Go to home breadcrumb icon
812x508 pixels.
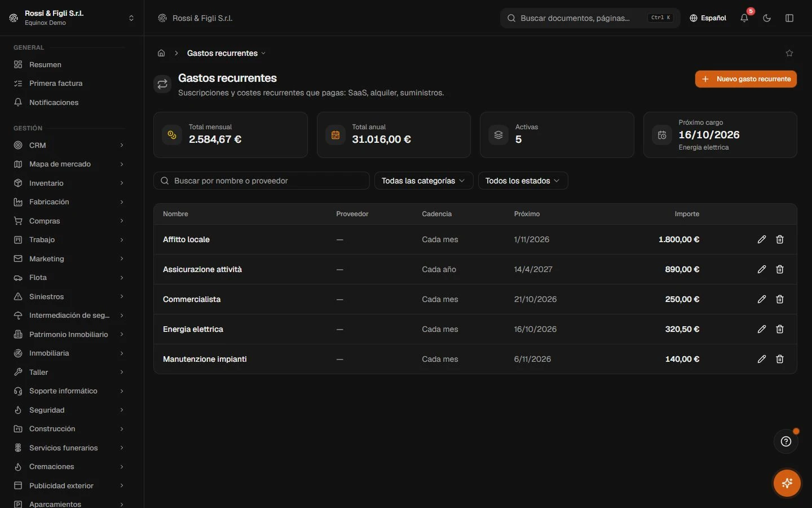[x=161, y=53]
